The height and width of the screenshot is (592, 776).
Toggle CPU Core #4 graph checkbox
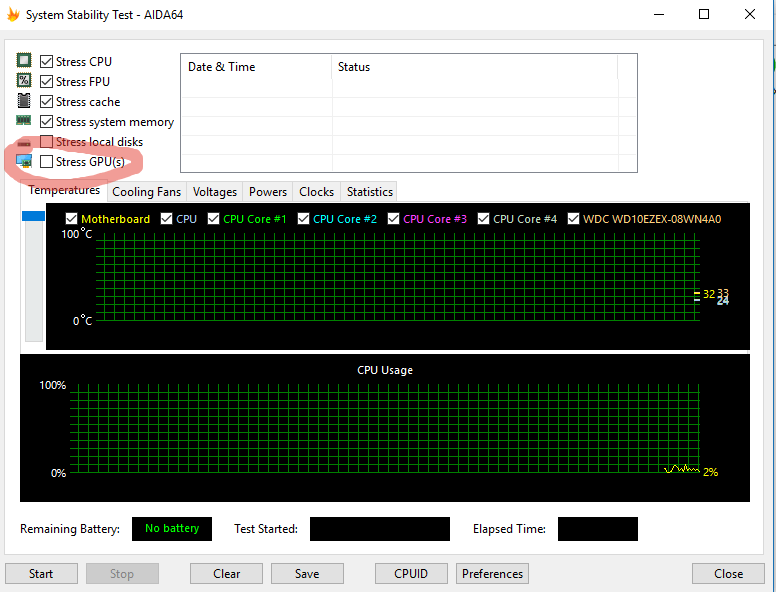pos(484,219)
